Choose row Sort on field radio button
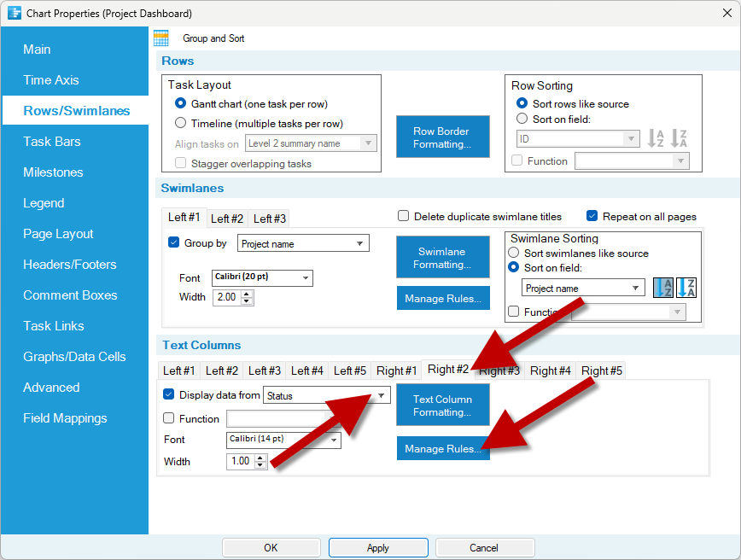This screenshot has width=741, height=560. [522, 119]
